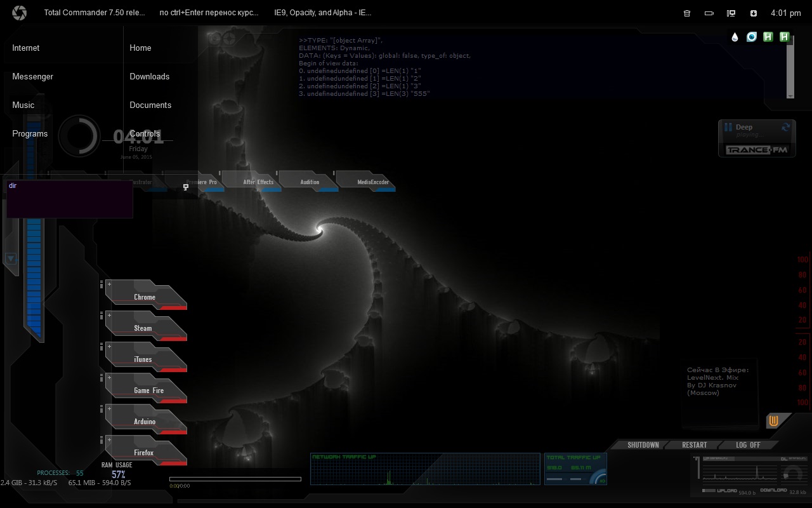Launch iTunes from the launcher list
This screenshot has width=812, height=508.
tap(146, 358)
